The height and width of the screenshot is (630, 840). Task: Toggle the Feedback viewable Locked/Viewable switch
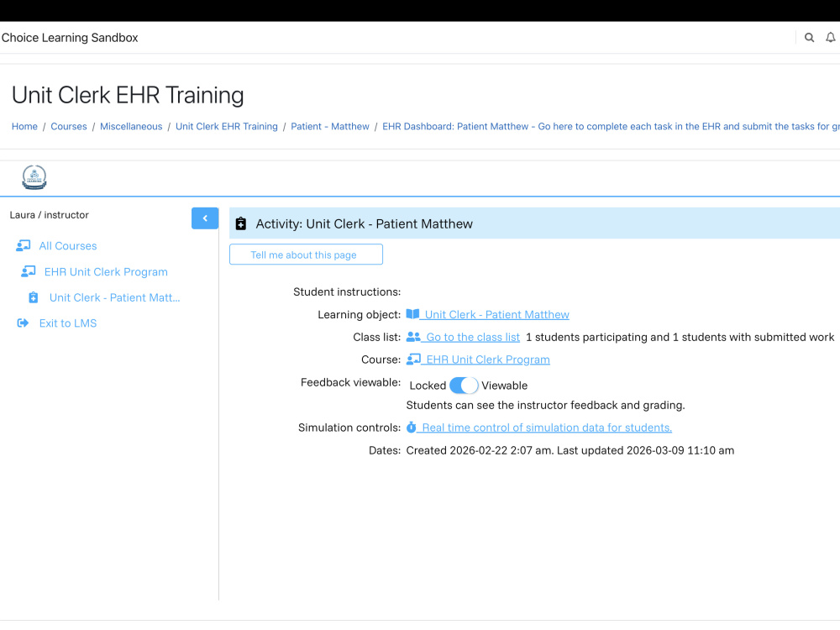(464, 386)
